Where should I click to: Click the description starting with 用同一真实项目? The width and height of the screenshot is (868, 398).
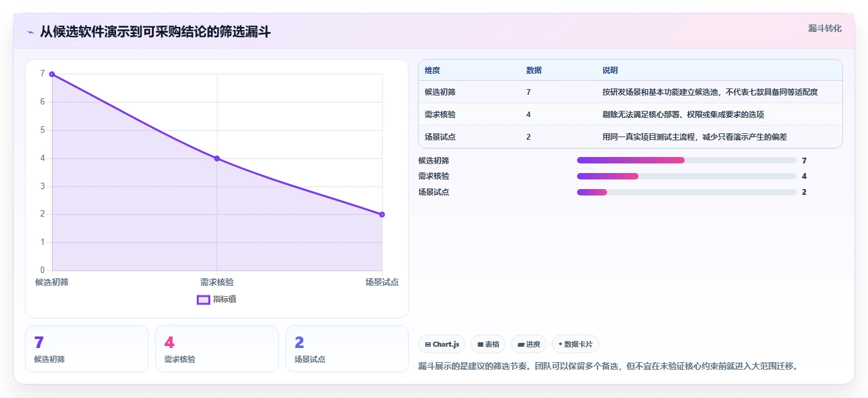click(x=695, y=137)
